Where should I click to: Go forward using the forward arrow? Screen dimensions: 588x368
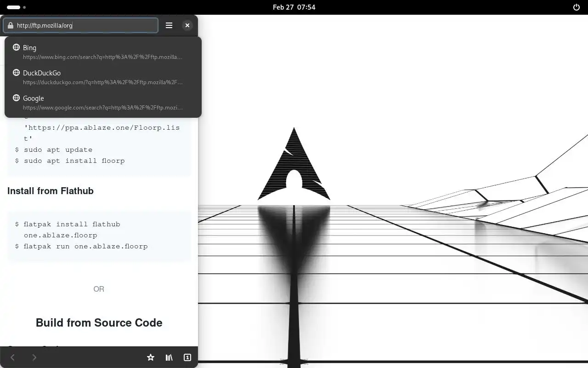click(x=34, y=357)
